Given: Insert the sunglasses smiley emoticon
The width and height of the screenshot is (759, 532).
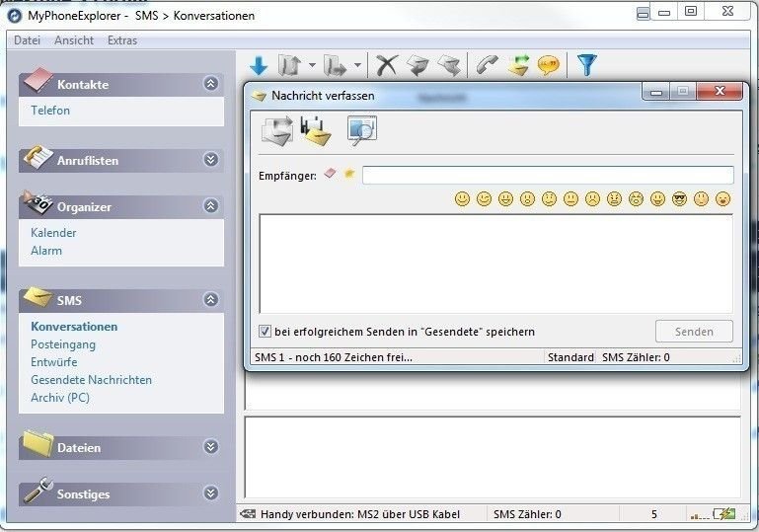Looking at the screenshot, I should pos(680,198).
